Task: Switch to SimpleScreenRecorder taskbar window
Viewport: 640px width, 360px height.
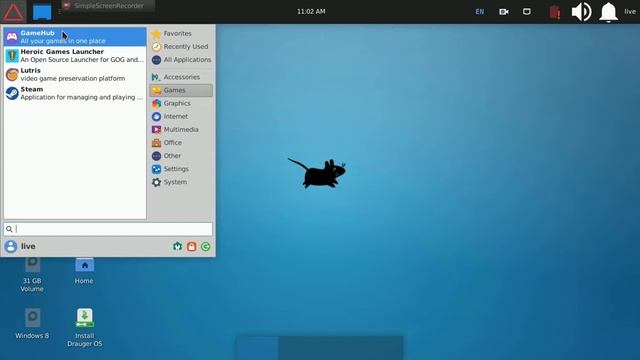Action: pyautogui.click(x=108, y=6)
